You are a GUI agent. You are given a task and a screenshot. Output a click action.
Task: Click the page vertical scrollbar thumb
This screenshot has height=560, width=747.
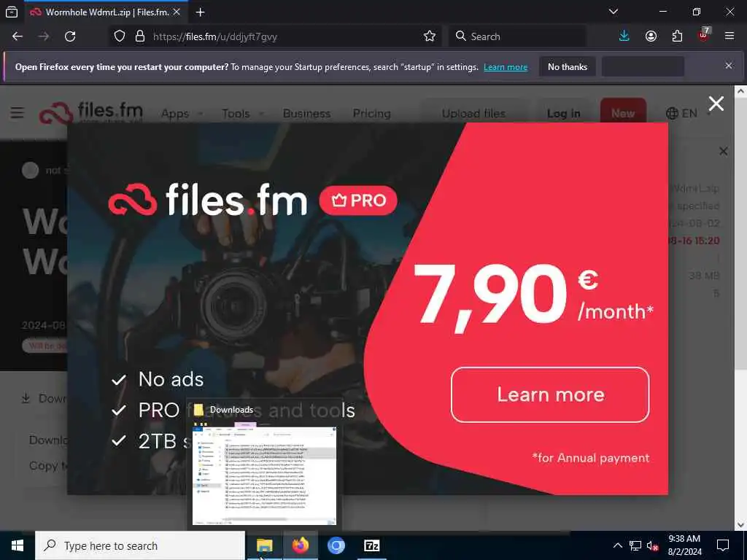coord(741,233)
